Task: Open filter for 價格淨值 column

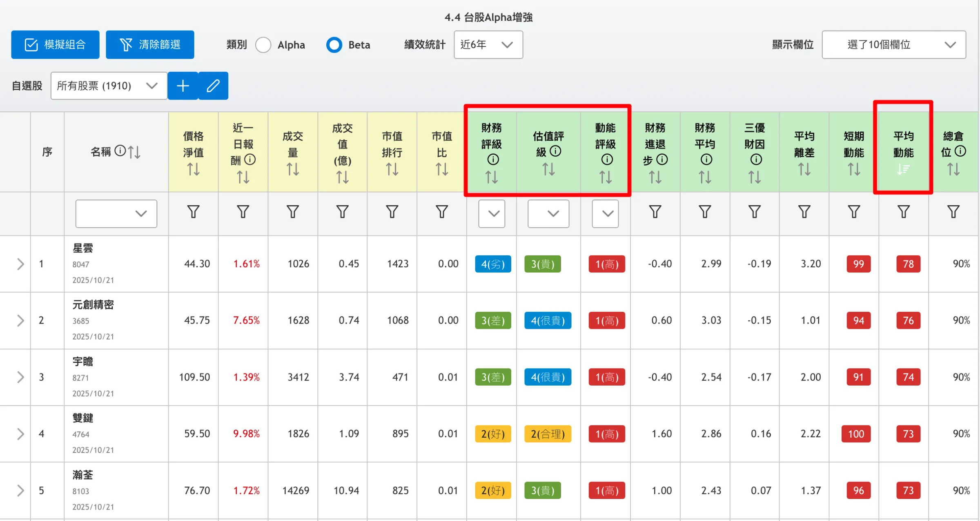Action: tap(193, 212)
